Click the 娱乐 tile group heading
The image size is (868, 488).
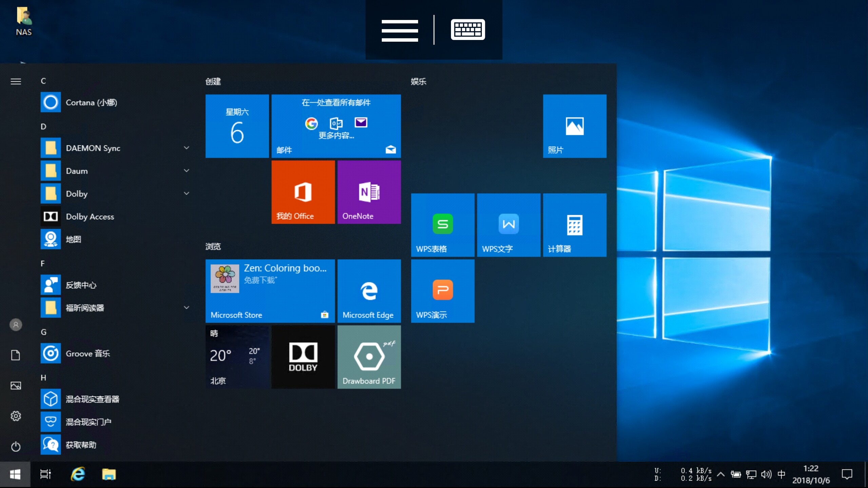click(419, 81)
